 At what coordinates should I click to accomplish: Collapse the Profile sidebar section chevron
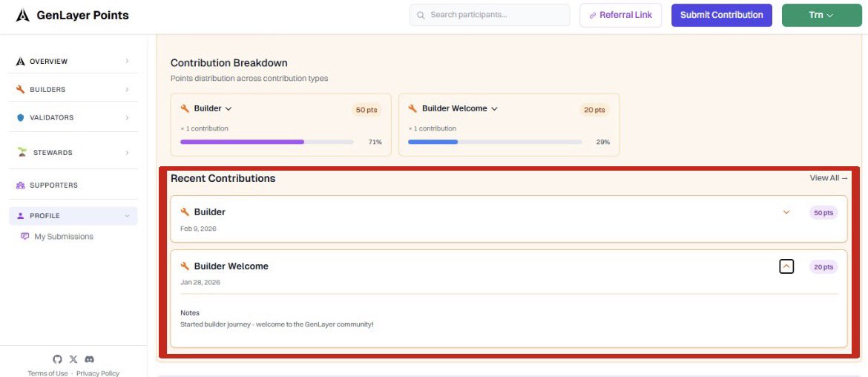127,216
